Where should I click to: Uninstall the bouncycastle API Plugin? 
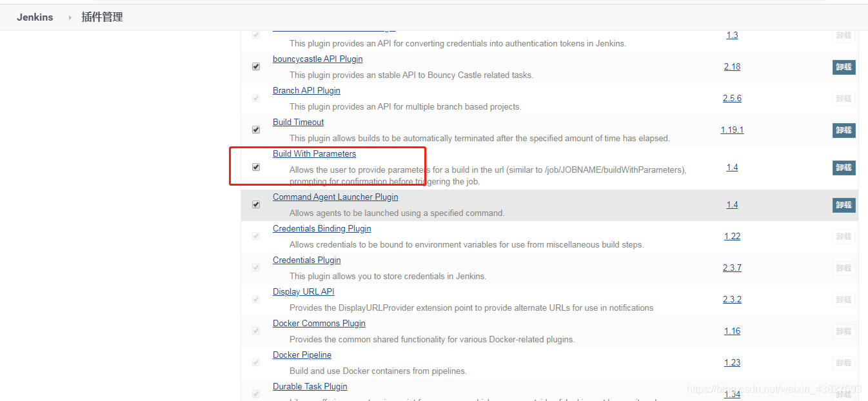click(x=843, y=67)
